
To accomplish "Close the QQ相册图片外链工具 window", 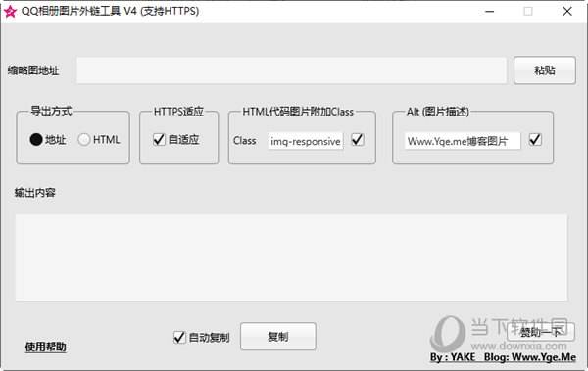I will [x=567, y=11].
